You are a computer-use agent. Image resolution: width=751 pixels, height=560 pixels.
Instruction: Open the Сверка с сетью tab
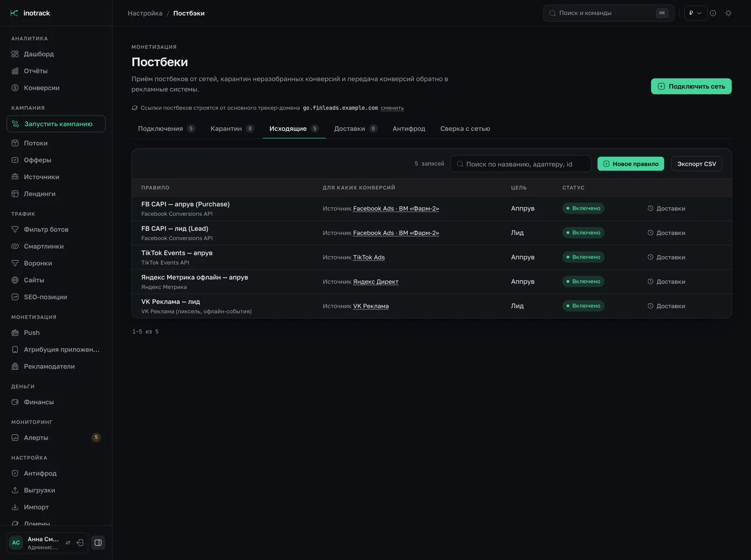465,129
